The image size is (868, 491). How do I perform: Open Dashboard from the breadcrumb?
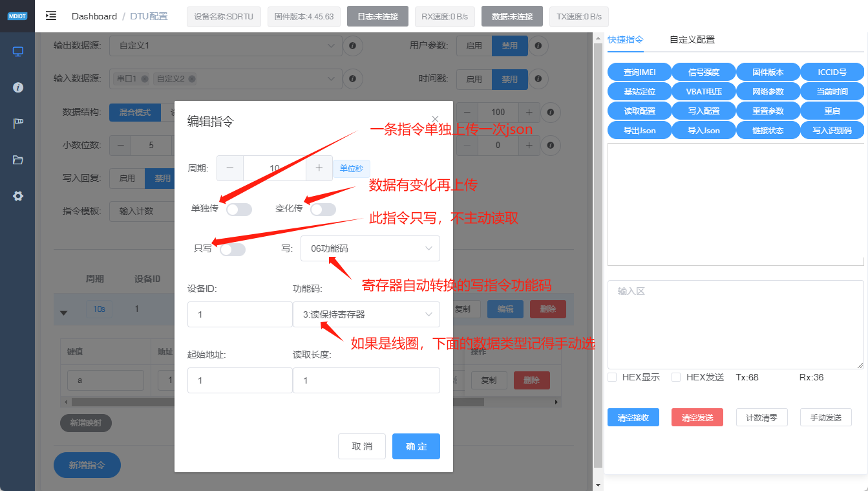[x=94, y=16]
